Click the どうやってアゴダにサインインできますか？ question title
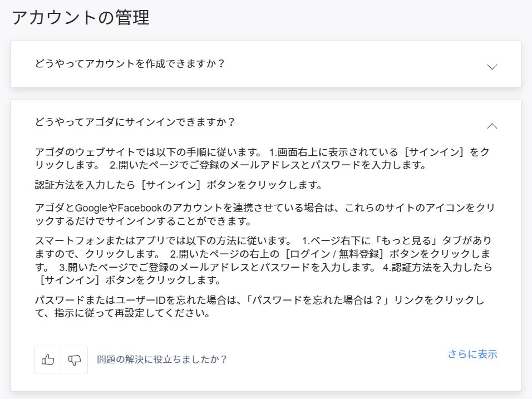Viewport: 532px width, 399px height. tap(135, 122)
